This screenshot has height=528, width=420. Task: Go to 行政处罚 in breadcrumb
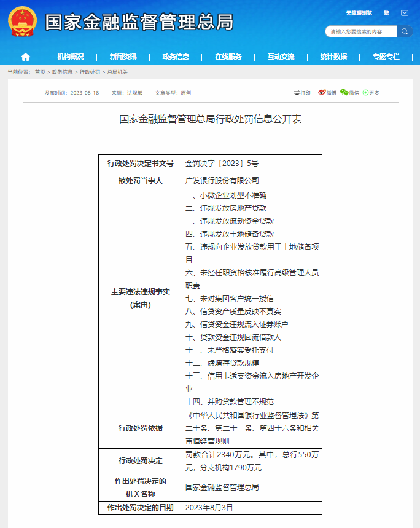90,72
